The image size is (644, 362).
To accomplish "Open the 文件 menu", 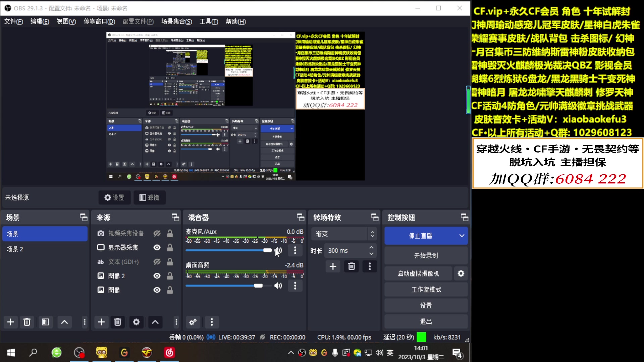I will [13, 21].
